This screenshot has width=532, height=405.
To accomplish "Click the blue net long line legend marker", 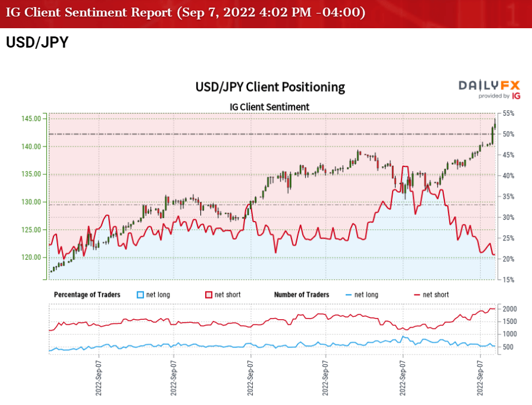I will pyautogui.click(x=349, y=295).
